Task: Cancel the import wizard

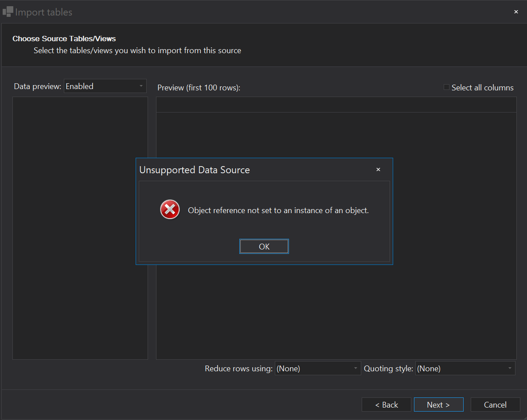Action: [x=495, y=404]
